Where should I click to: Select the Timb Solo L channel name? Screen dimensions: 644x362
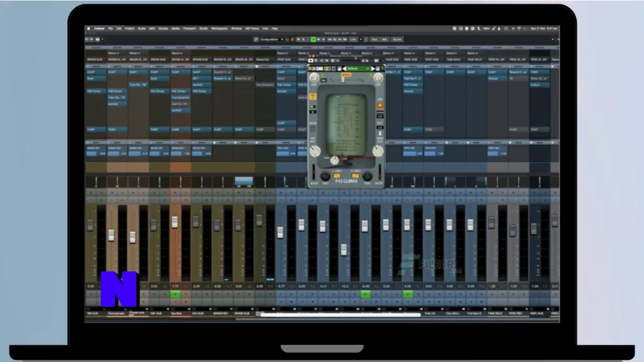452,314
